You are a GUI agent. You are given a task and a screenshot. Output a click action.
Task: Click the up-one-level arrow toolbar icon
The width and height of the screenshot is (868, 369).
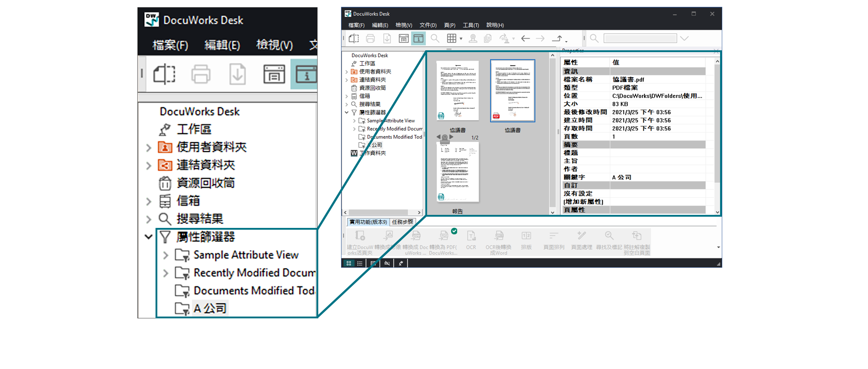[x=557, y=38]
